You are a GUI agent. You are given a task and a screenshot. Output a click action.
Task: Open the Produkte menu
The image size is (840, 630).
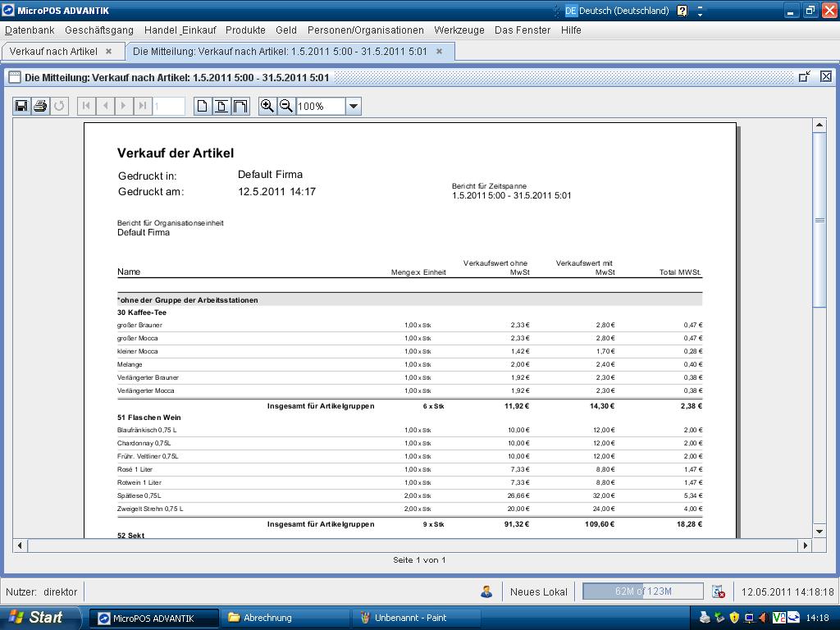pos(245,30)
